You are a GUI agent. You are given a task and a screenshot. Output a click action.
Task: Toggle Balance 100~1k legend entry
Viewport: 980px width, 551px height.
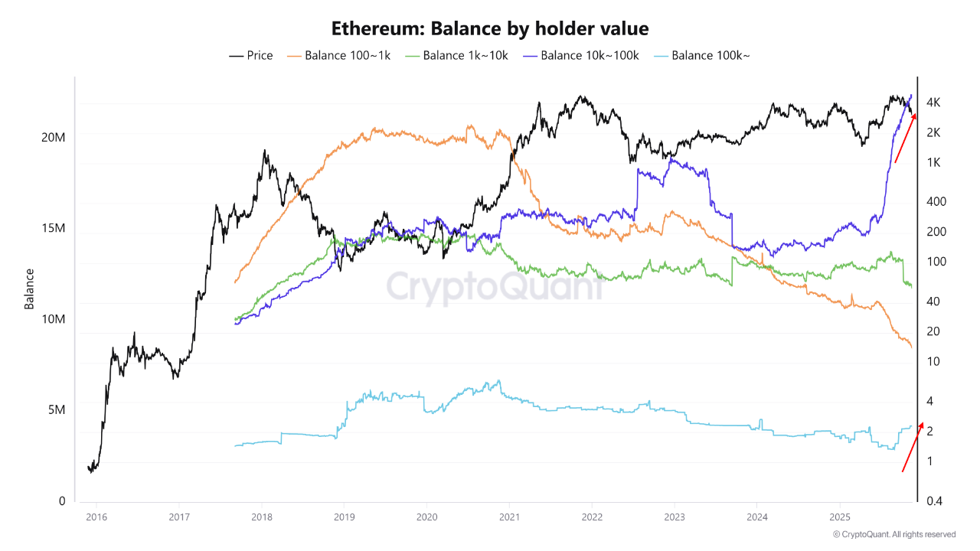tap(338, 55)
